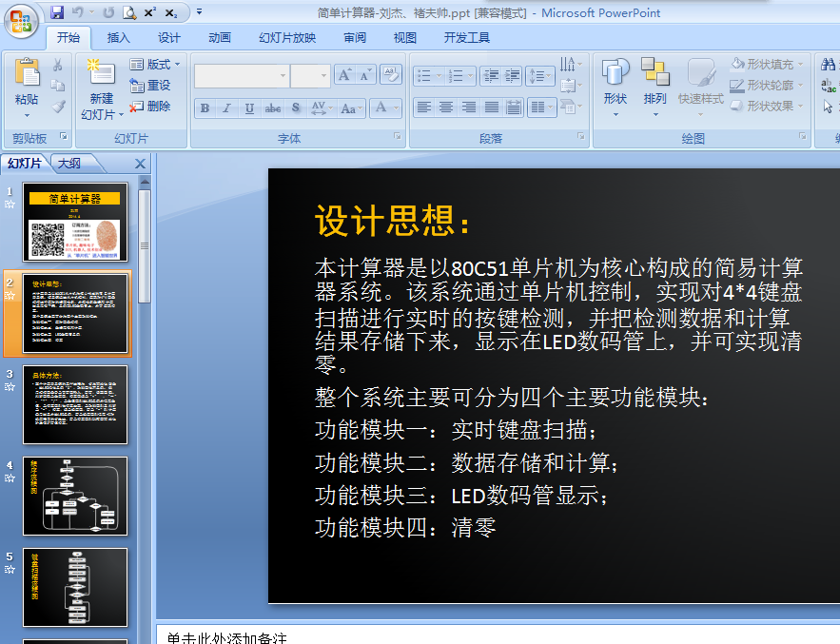
Task: Click the bullets list icon
Action: pyautogui.click(x=424, y=75)
